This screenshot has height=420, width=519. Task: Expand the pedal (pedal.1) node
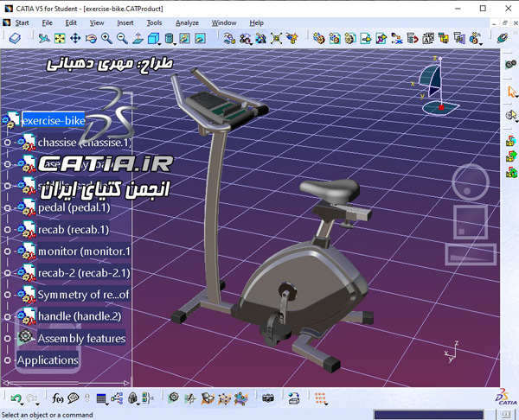[x=7, y=207]
